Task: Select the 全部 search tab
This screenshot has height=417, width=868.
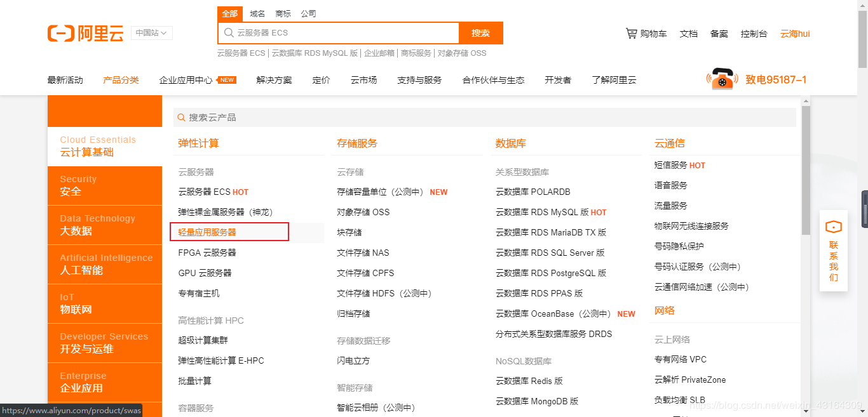Action: point(230,13)
